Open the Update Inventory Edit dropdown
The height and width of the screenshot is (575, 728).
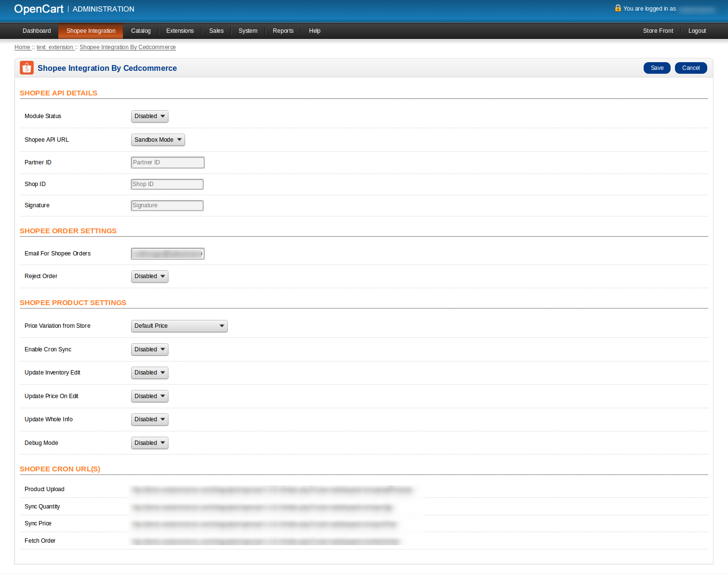pos(149,373)
